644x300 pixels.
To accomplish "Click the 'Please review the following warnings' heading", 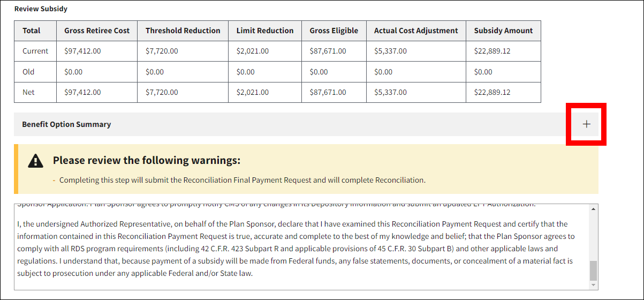I will click(147, 161).
